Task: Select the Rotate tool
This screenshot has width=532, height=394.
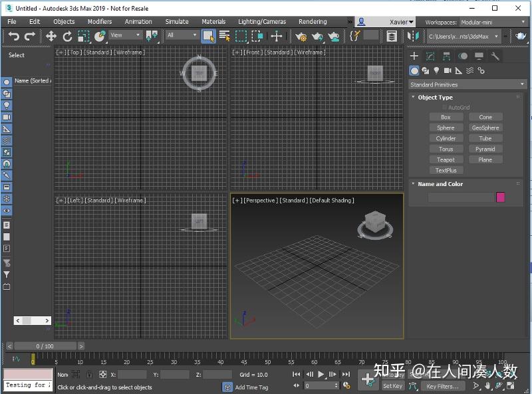Action: click(x=67, y=36)
